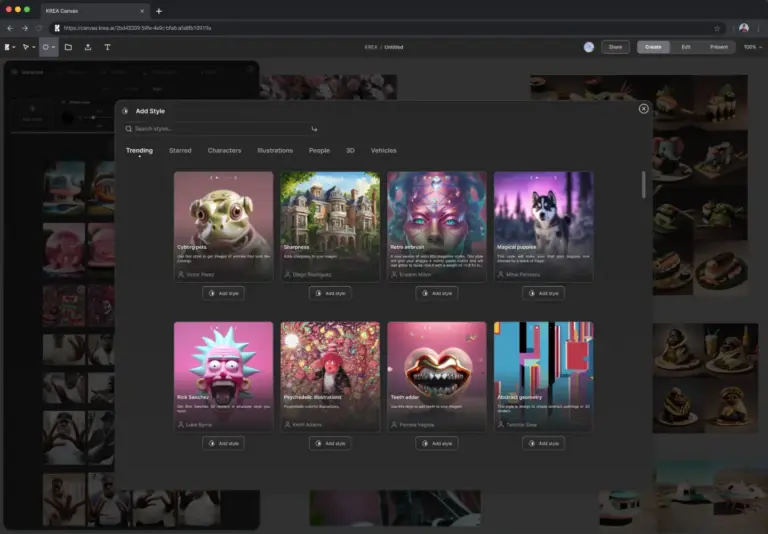Click the submit arrow in style search
This screenshot has height=534, width=768.
(314, 129)
